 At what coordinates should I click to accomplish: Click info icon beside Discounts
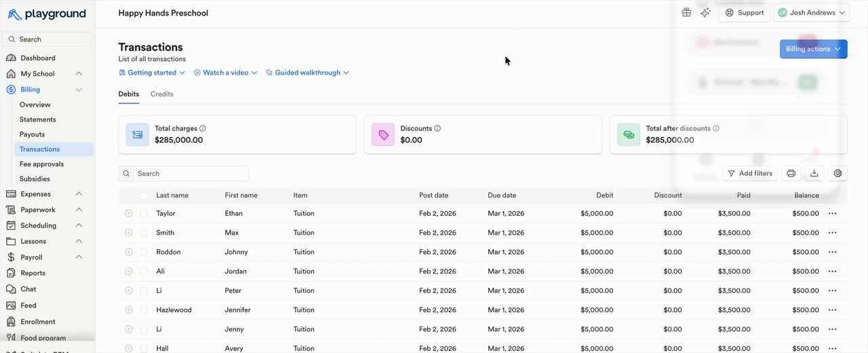(x=437, y=128)
